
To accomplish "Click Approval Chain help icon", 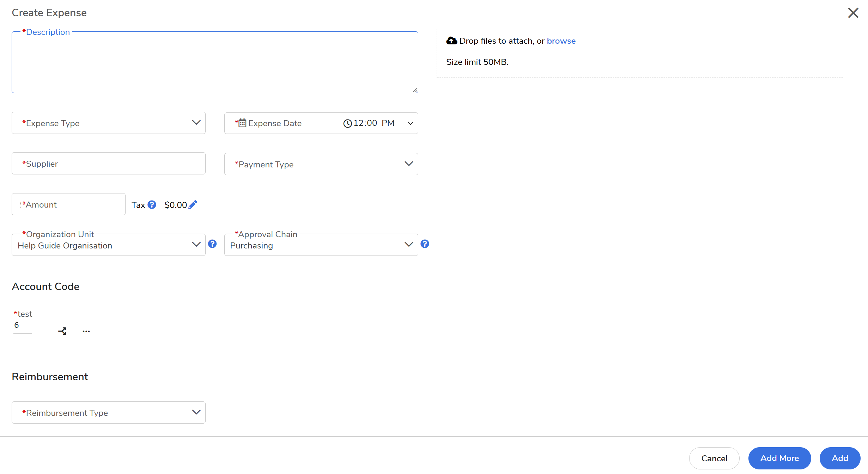I will 425,244.
